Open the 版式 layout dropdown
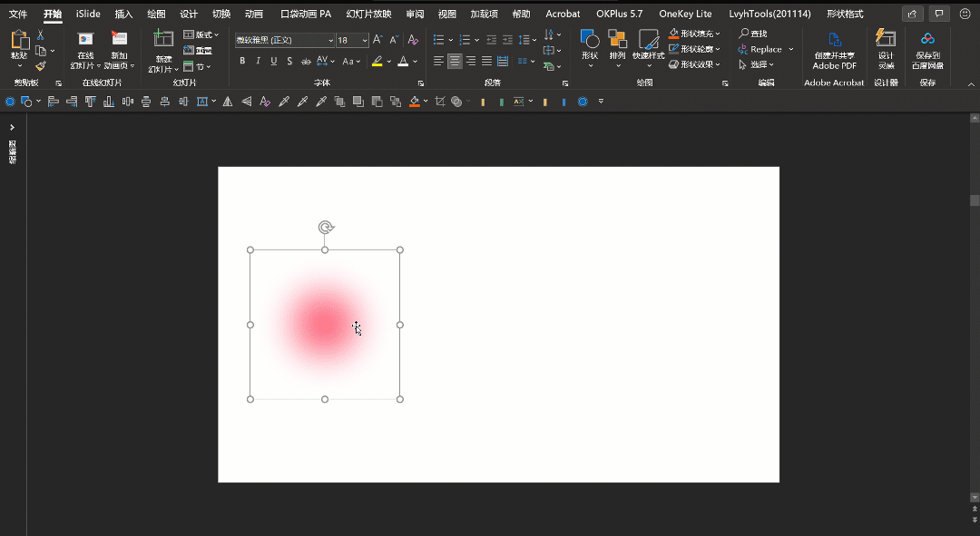Image resolution: width=980 pixels, height=536 pixels. click(x=201, y=34)
